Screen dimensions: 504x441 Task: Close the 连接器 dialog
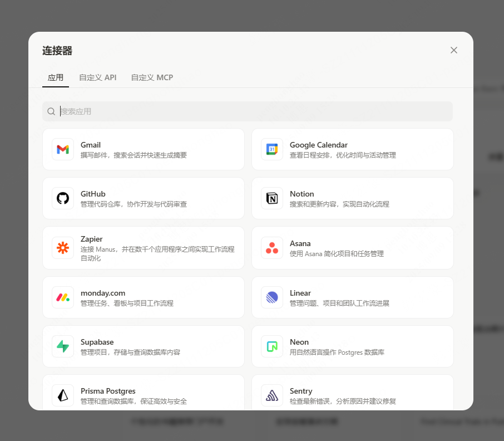pos(454,50)
